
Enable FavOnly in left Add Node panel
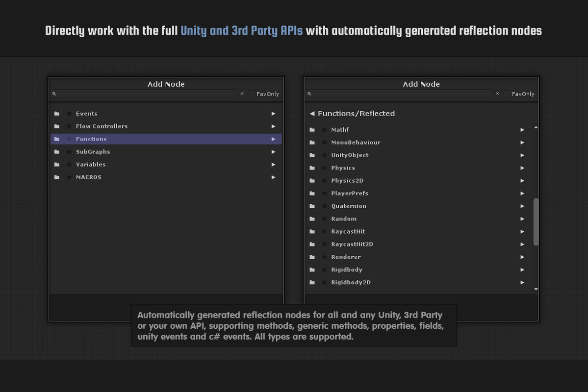coord(251,94)
